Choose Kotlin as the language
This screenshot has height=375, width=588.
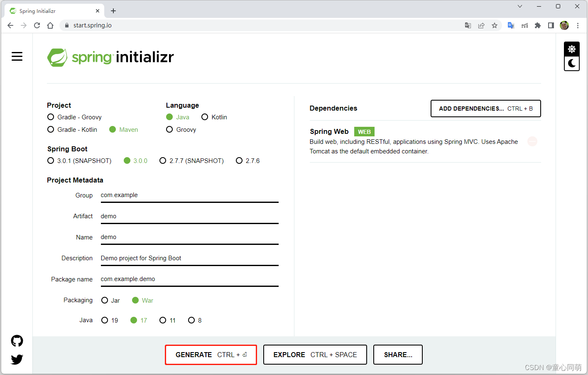click(214, 117)
